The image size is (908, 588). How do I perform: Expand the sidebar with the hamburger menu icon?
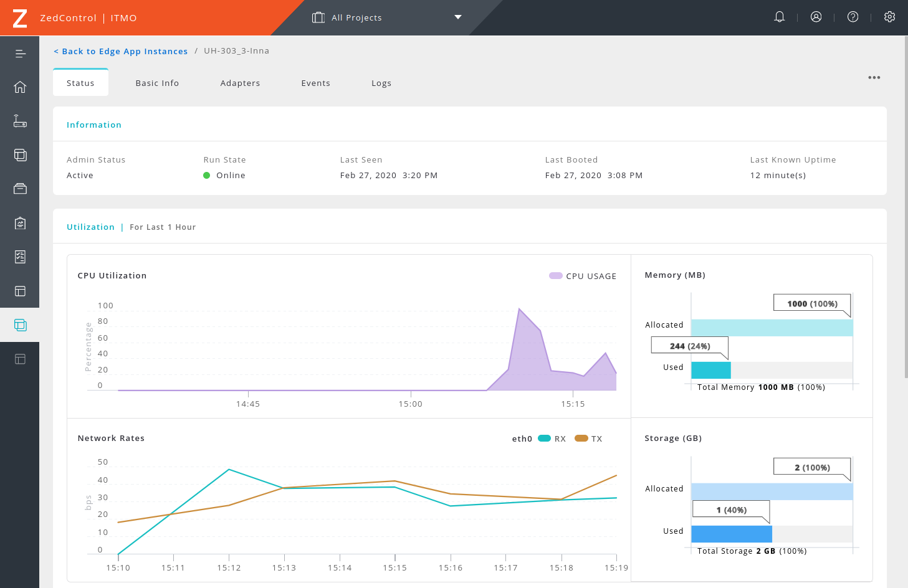click(20, 54)
